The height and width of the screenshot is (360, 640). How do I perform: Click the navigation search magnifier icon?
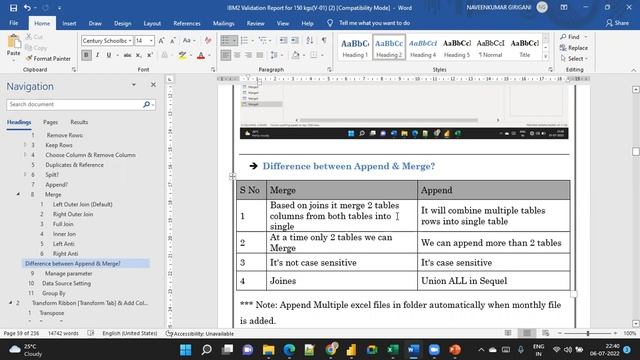coord(146,104)
